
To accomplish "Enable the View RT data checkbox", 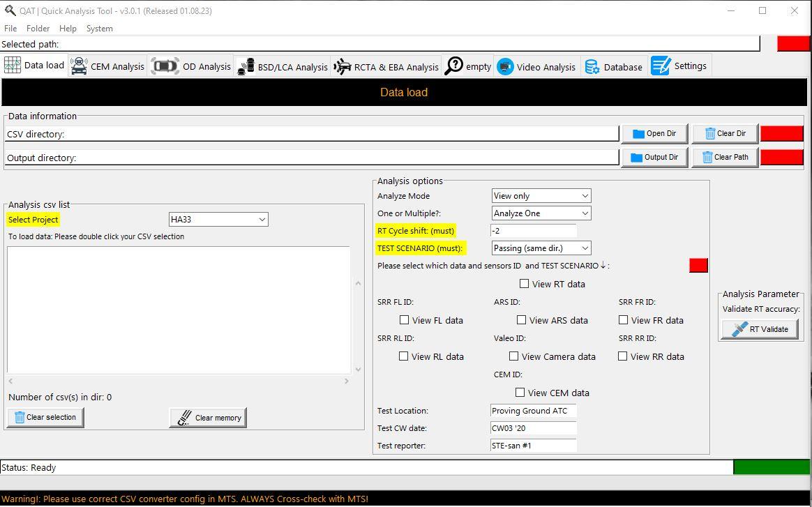I will coord(525,284).
